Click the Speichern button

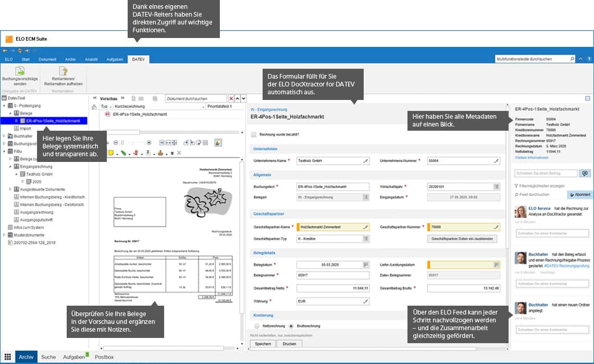point(263,344)
